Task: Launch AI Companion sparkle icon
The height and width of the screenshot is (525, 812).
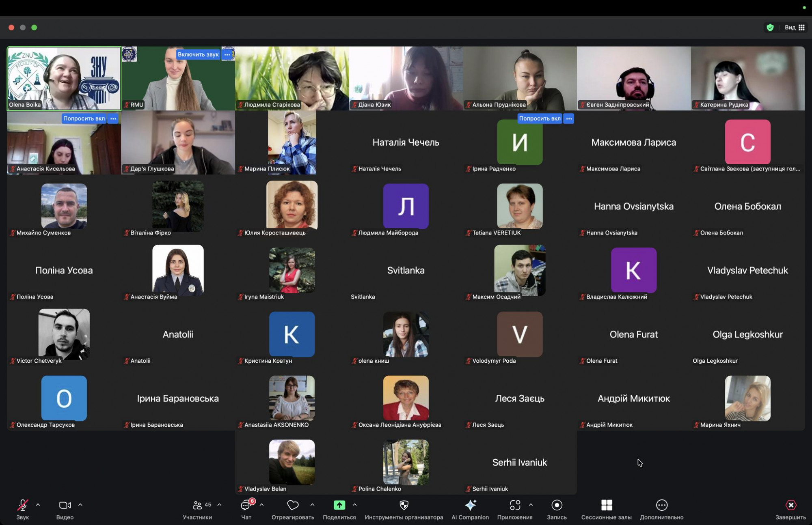Action: pos(470,505)
